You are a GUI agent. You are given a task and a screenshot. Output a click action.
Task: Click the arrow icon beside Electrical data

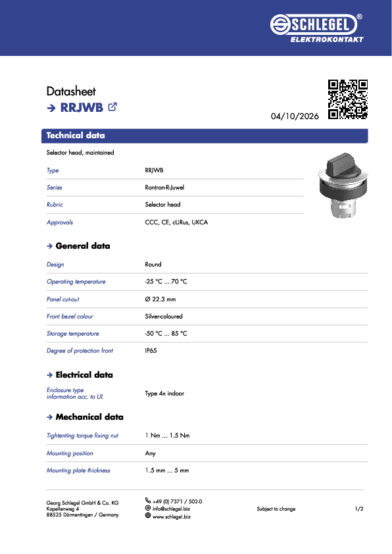pyautogui.click(x=49, y=375)
